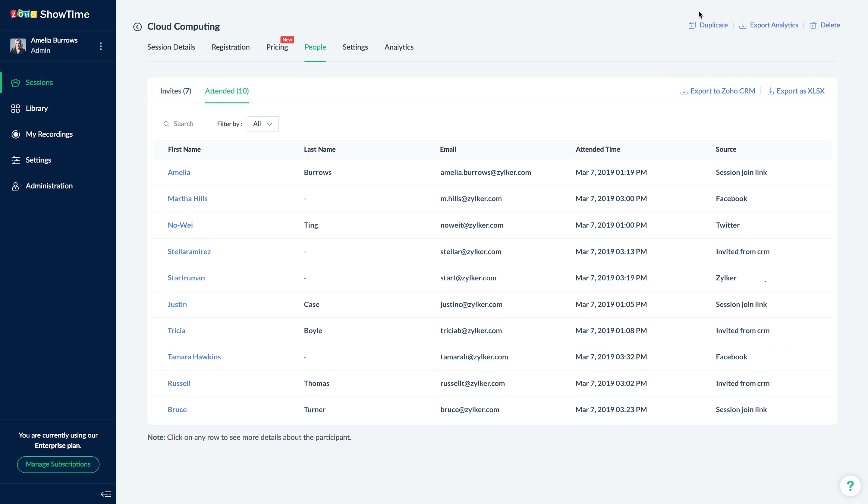Open participant Tamara Hawkins' details
Screen dimensions: 868x504
(194, 357)
